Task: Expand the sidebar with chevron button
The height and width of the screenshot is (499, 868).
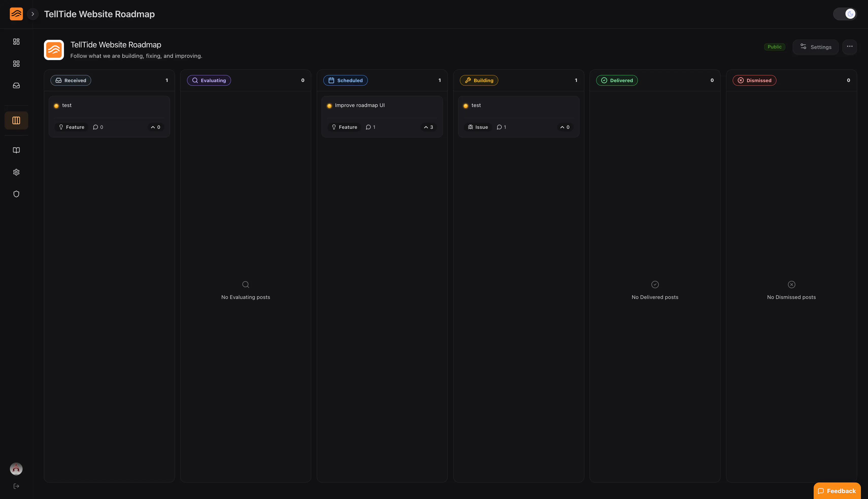Action: [x=33, y=14]
